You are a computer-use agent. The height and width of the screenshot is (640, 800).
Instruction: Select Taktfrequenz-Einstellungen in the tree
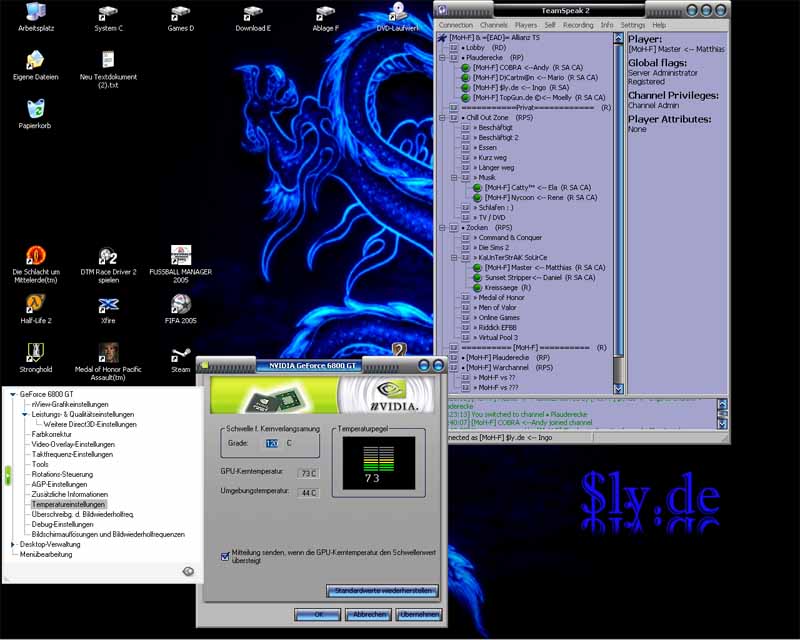pyautogui.click(x=72, y=454)
